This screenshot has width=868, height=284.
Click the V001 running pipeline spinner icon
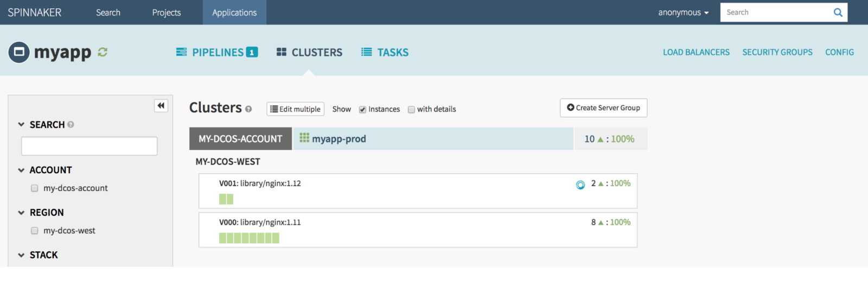click(580, 185)
